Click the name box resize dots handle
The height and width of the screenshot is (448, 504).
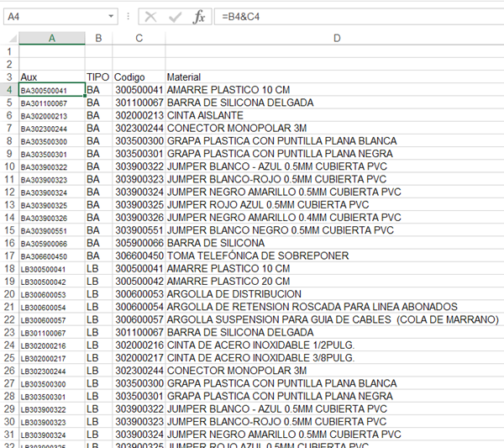(x=128, y=17)
